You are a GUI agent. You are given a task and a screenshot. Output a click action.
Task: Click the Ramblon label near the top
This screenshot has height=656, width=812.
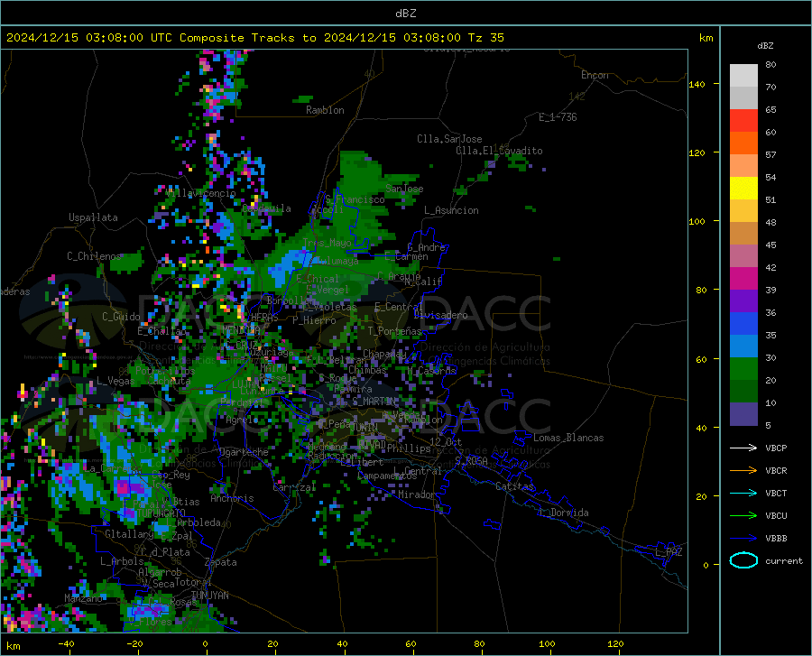tap(325, 110)
